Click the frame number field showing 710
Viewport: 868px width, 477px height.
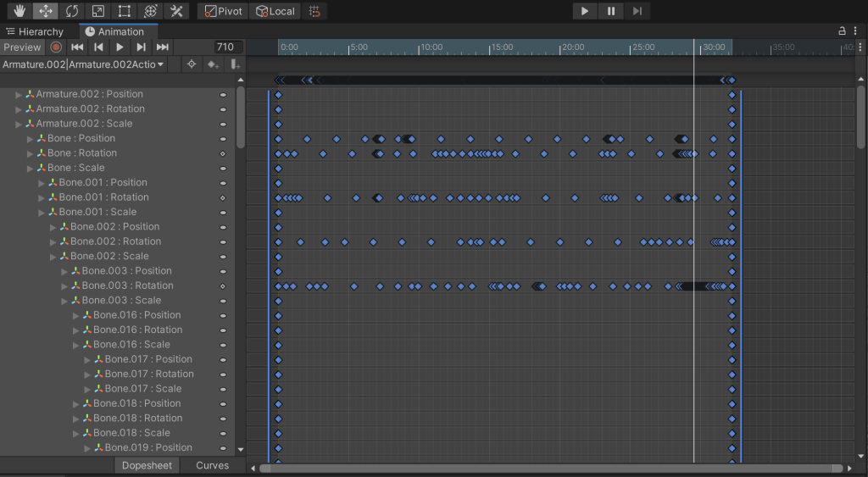coord(227,47)
